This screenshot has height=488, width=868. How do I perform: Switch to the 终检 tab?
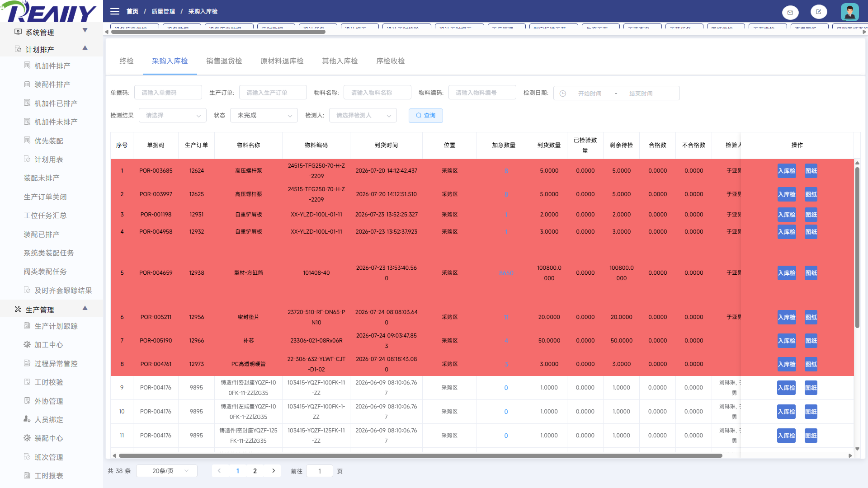(x=127, y=61)
